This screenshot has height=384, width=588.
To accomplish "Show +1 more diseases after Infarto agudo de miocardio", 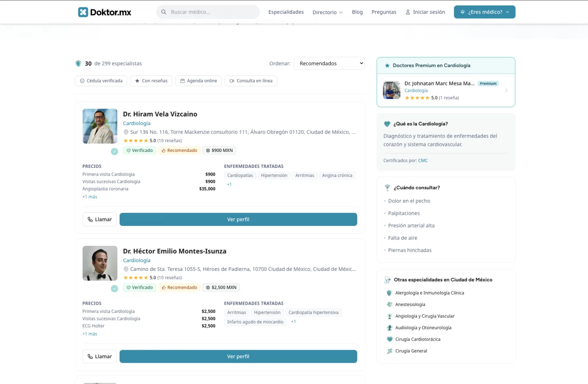I will (294, 322).
